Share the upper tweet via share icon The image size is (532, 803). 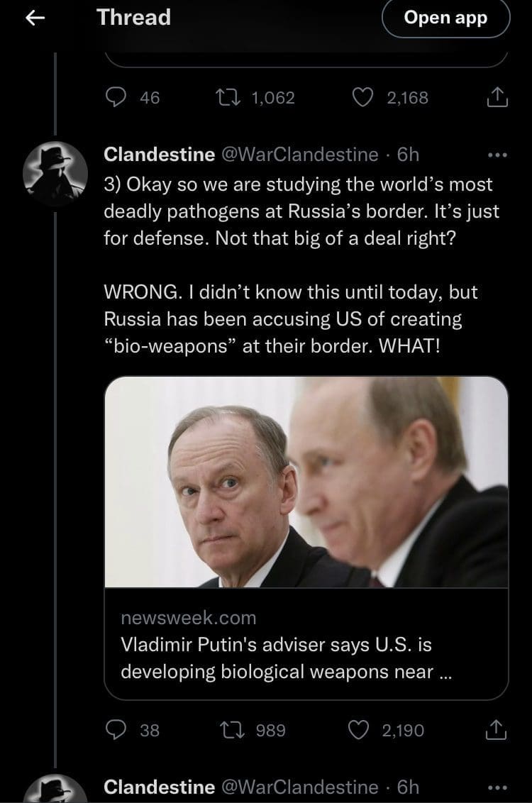point(497,96)
